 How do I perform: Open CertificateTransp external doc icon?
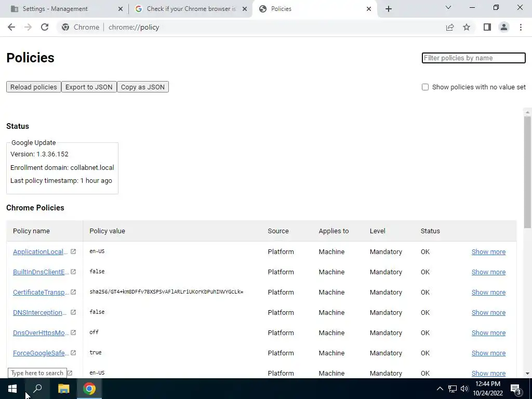coord(73,292)
